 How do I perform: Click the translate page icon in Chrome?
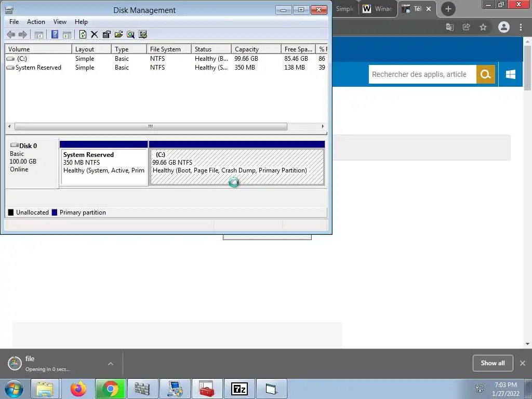coord(450,27)
